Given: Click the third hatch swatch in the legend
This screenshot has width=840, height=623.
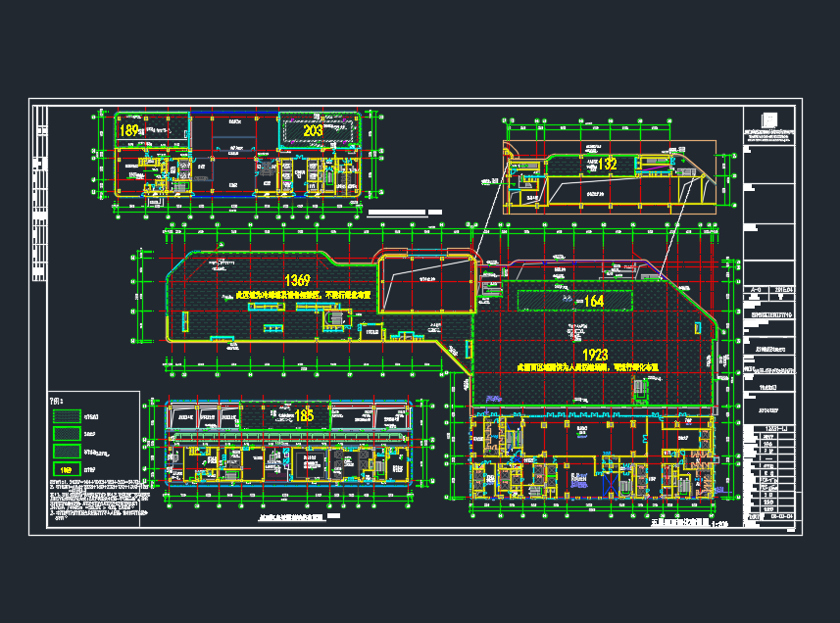Looking at the screenshot, I should click(68, 452).
